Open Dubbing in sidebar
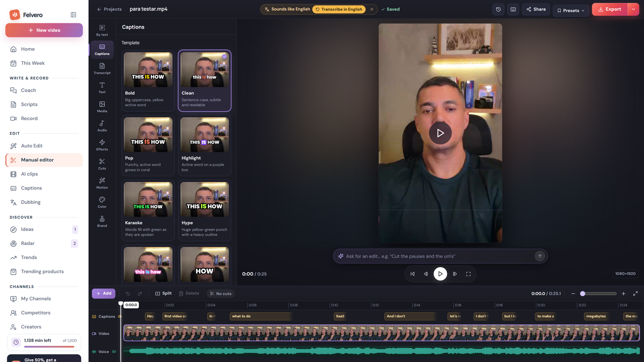Screen dimensions: 644x362 tap(44, 202)
